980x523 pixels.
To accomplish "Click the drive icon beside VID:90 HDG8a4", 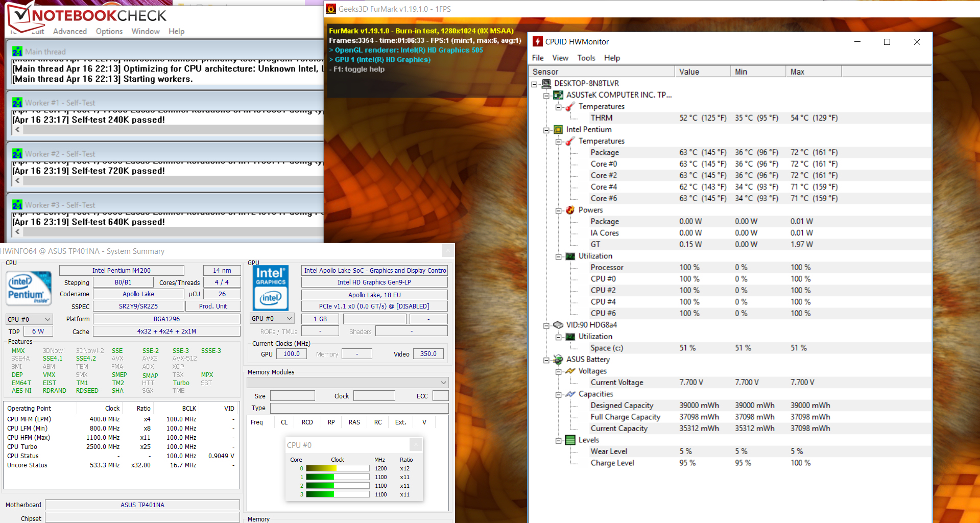I will click(558, 325).
